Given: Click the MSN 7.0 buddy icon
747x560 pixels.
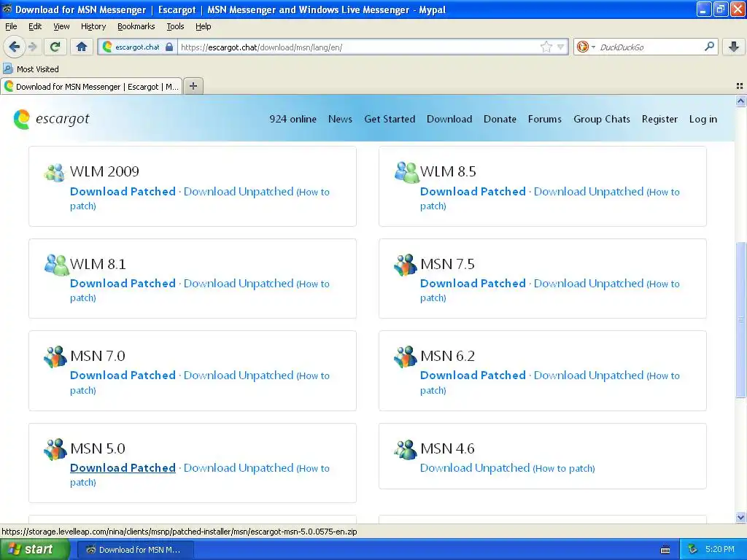Looking at the screenshot, I should coord(55,357).
